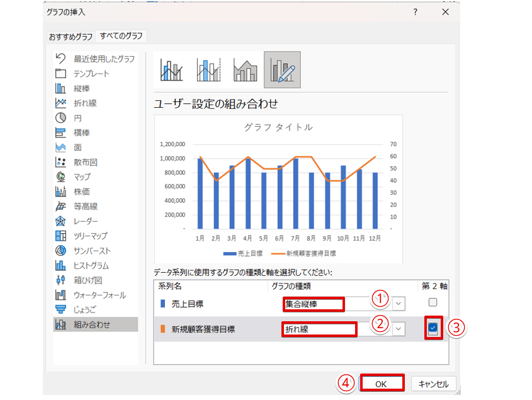Uncheck 第2軸 for 新規顧客獲得目標
532x400 pixels.
(433, 328)
